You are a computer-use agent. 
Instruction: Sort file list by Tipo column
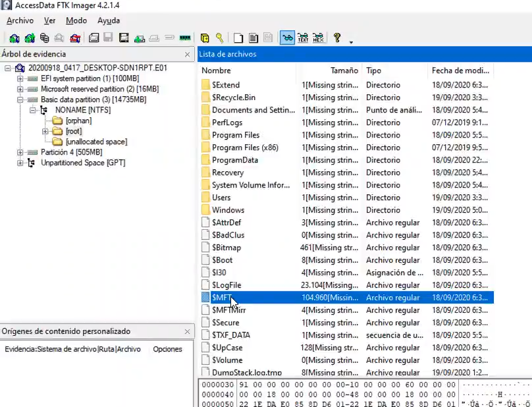pyautogui.click(x=394, y=70)
